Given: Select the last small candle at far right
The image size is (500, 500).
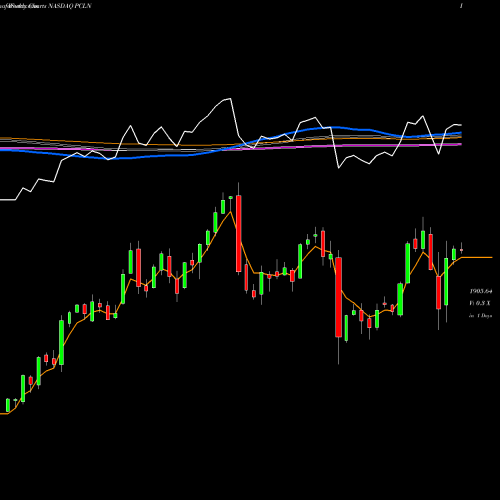Looking at the screenshot, I should coord(462,250).
